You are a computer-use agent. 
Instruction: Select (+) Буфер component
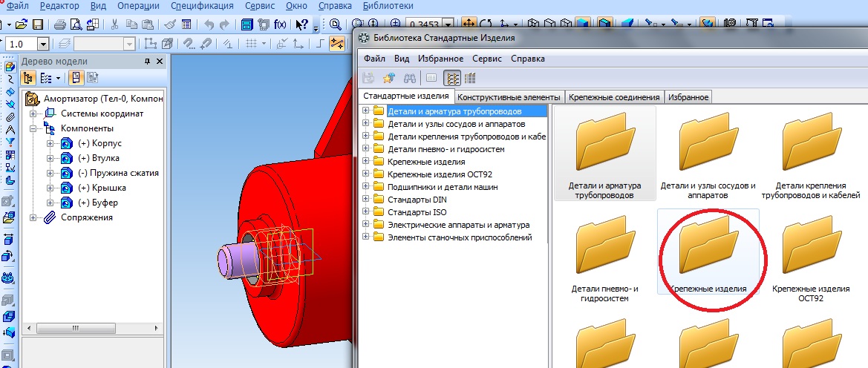coord(98,203)
